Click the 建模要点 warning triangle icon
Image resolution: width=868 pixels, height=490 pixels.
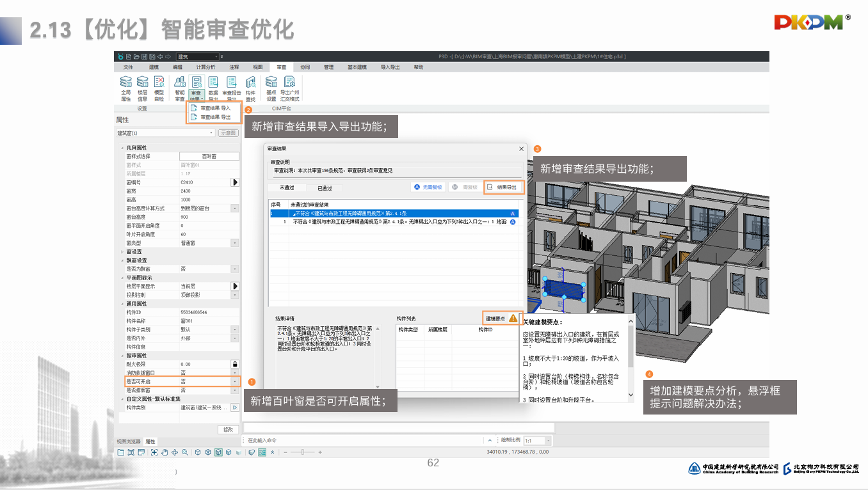[513, 318]
